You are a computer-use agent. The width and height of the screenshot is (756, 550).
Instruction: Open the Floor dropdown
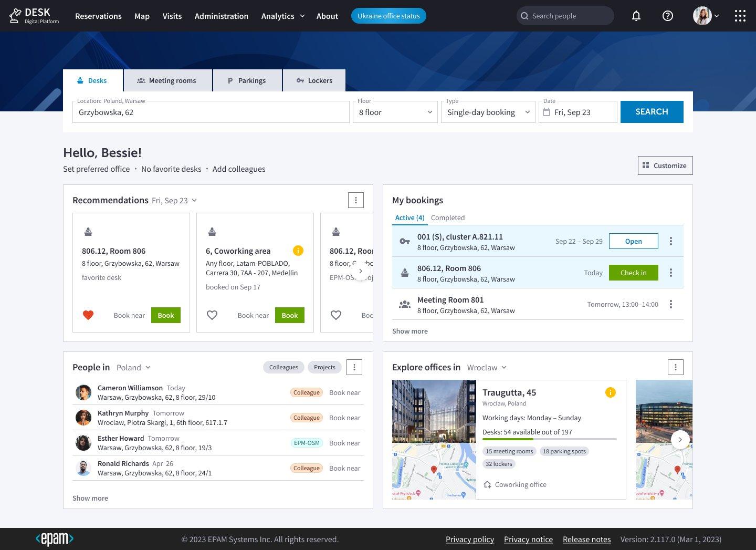(x=395, y=112)
